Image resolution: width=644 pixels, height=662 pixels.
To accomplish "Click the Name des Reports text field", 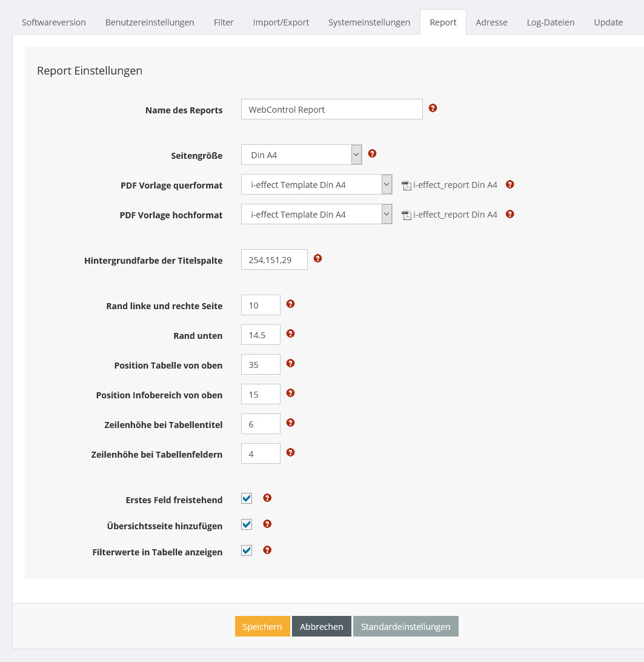I will click(x=331, y=110).
